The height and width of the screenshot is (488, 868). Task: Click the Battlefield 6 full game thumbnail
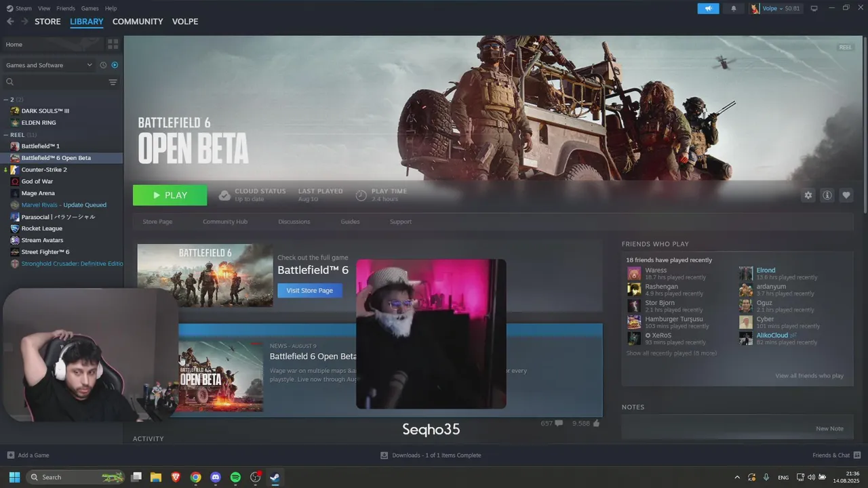(x=205, y=275)
